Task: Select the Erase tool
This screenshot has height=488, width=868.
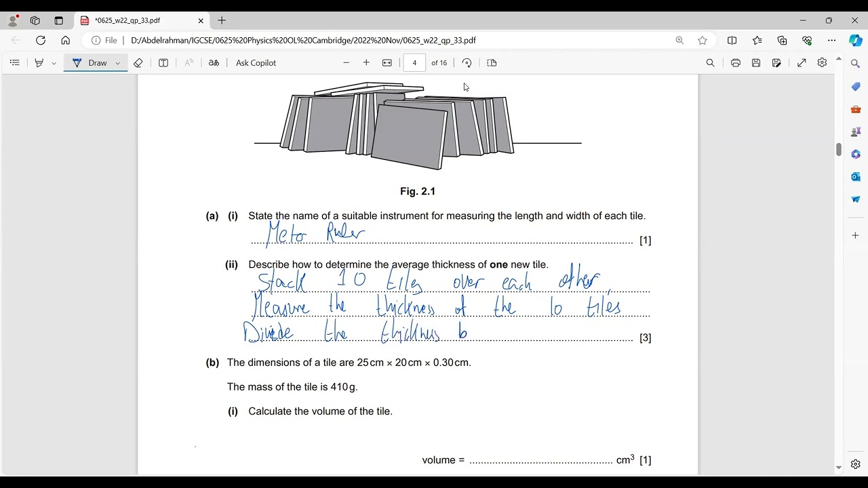Action: [138, 62]
